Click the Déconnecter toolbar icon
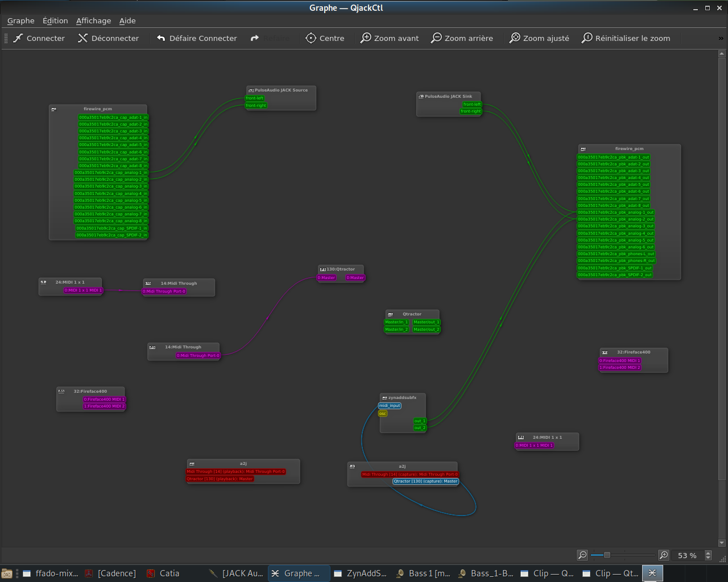 point(83,38)
